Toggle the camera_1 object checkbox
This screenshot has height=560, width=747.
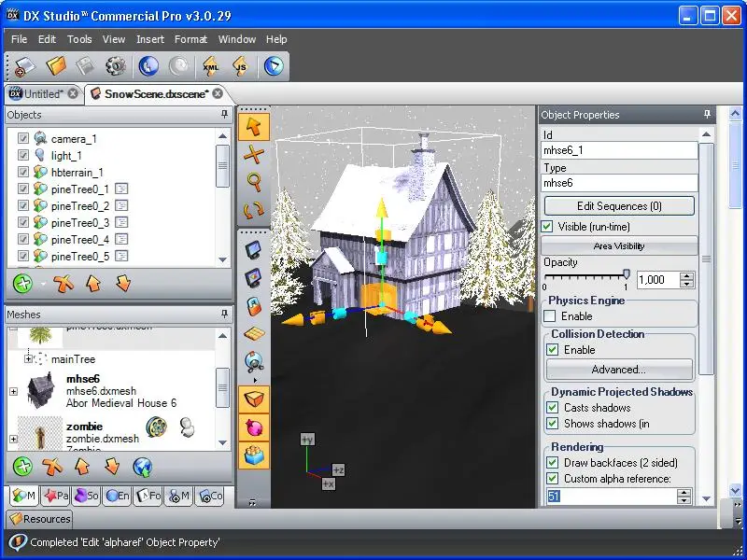(x=22, y=138)
